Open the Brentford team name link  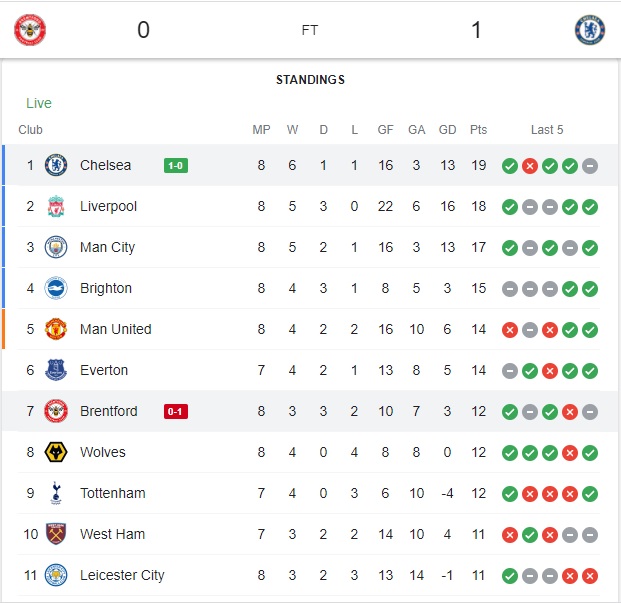point(109,411)
